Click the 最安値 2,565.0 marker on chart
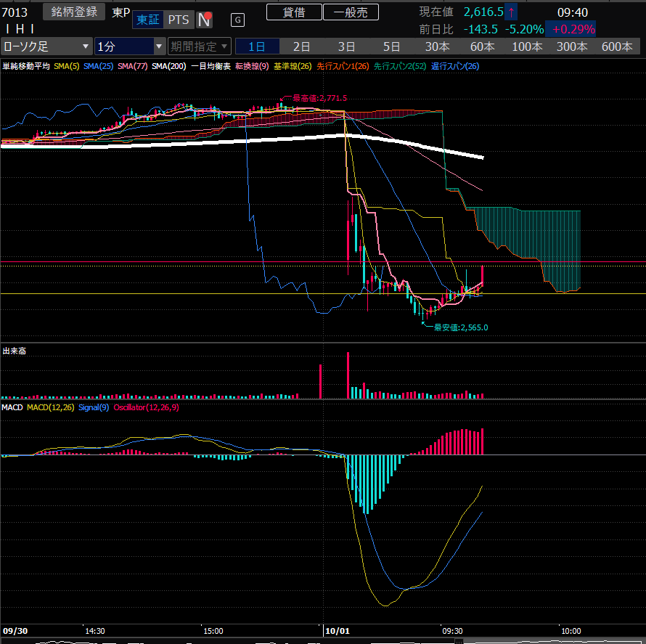The image size is (646, 644). point(460,327)
